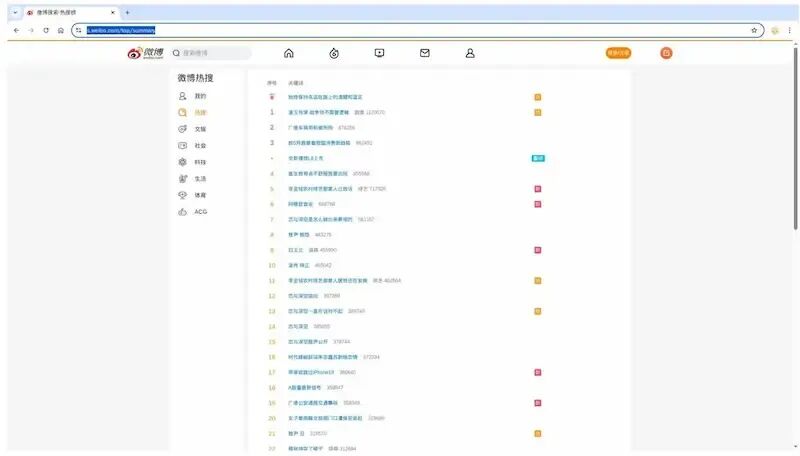800x456 pixels.
Task: Click the red badge on rank 9 row
Action: coord(538,250)
